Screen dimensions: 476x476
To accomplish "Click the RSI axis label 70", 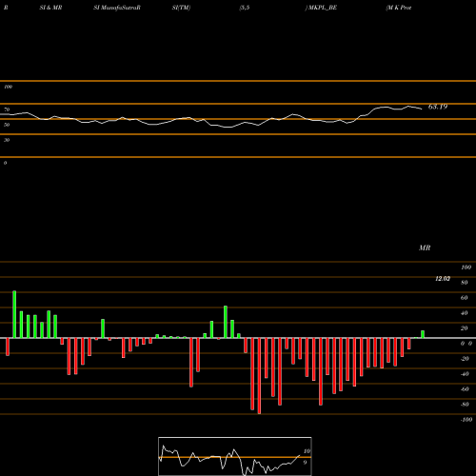I will point(7,109).
